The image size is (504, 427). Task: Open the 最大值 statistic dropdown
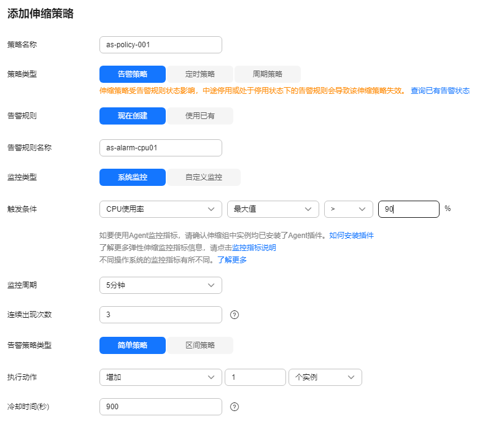273,209
